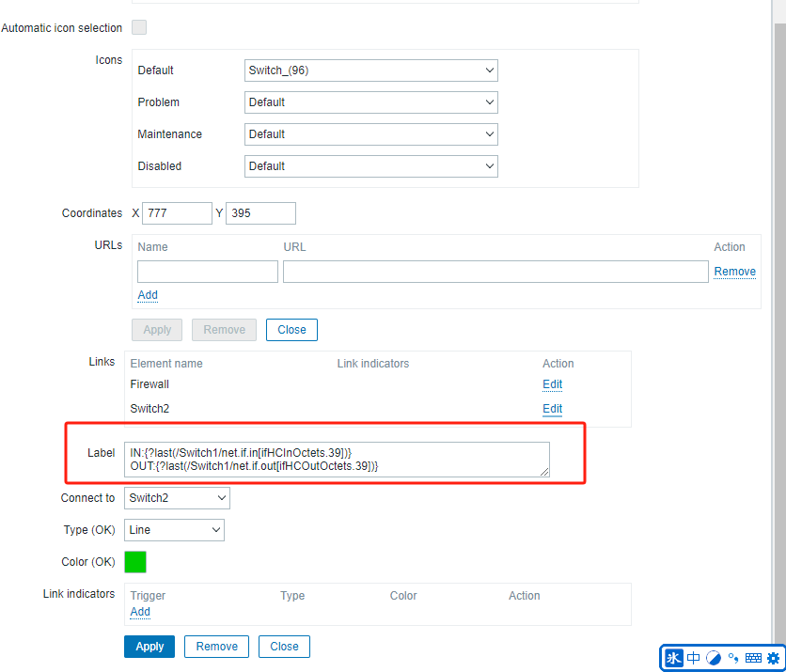The image size is (786, 672).
Task: Click the Switch2 element name in Links
Action: click(x=149, y=409)
